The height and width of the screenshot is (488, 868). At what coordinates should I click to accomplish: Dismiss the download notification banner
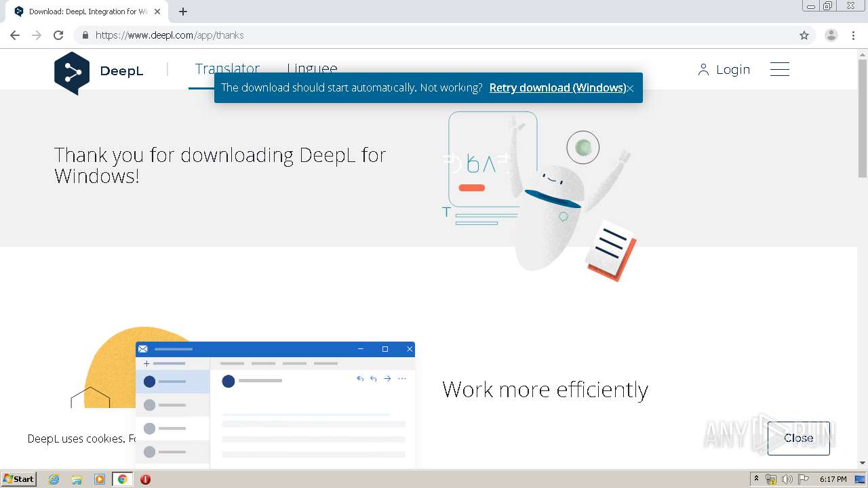pyautogui.click(x=630, y=88)
